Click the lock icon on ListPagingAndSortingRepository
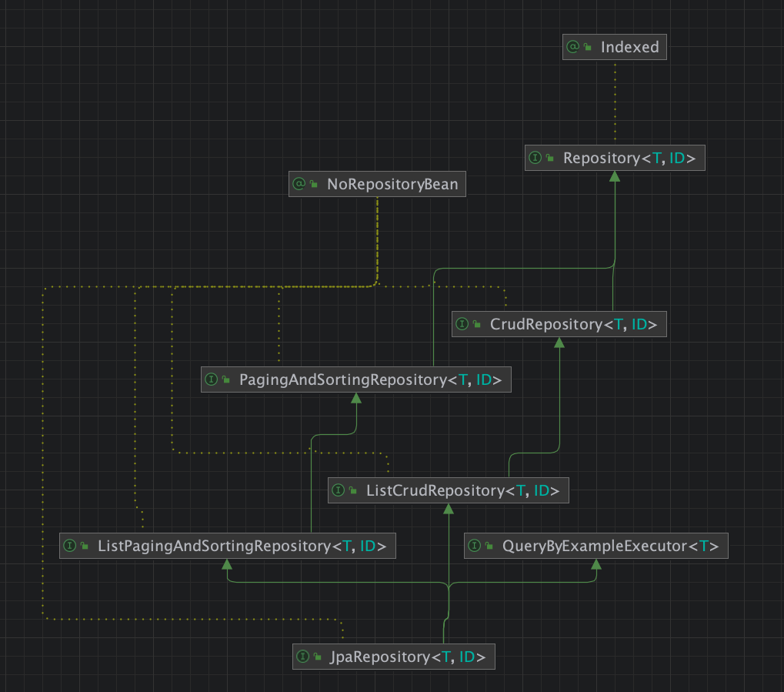The height and width of the screenshot is (692, 784). pyautogui.click(x=85, y=546)
